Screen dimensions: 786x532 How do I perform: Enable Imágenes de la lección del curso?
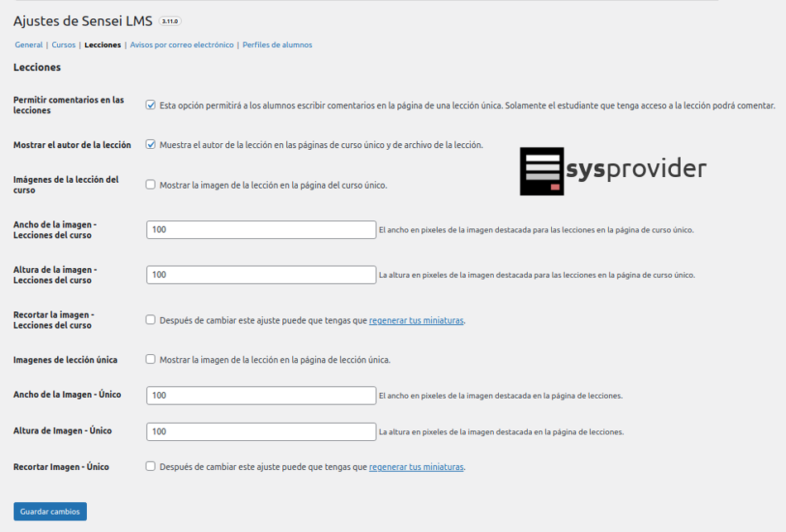click(x=151, y=185)
